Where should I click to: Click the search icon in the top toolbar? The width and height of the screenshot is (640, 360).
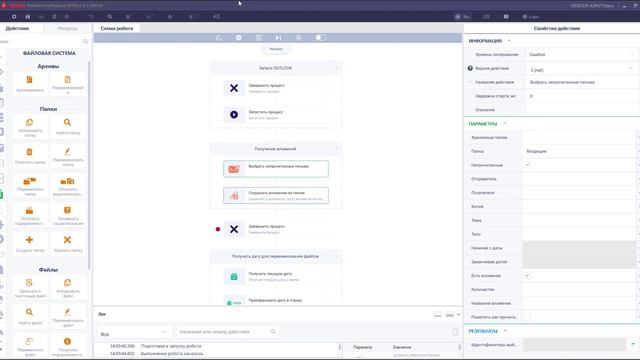(x=110, y=17)
